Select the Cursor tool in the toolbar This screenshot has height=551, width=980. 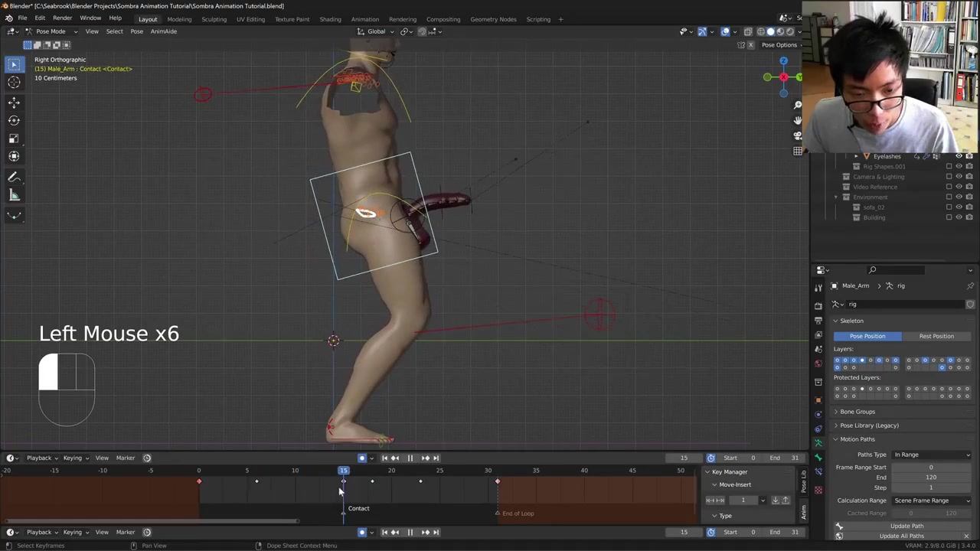[x=14, y=83]
